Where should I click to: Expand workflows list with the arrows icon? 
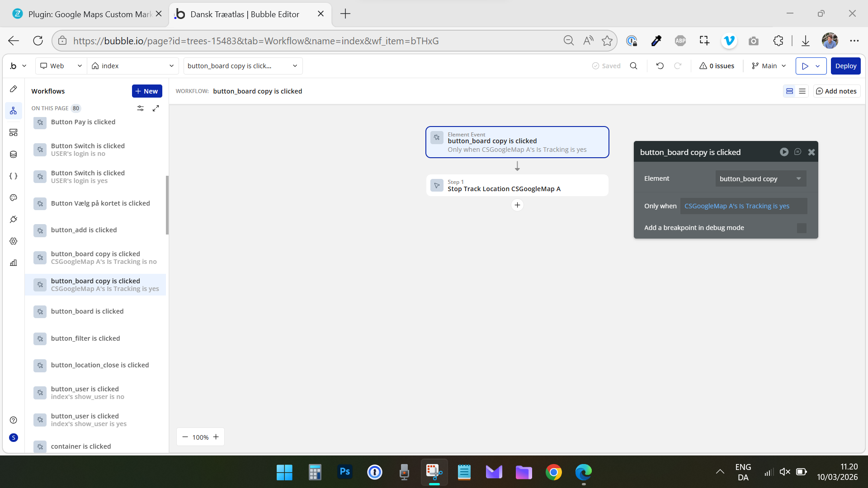point(156,108)
